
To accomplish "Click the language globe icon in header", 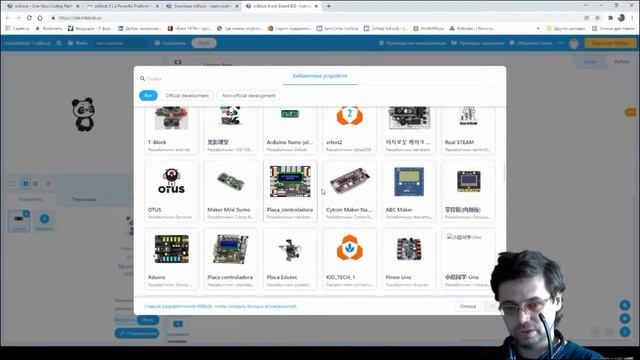I will [x=59, y=43].
